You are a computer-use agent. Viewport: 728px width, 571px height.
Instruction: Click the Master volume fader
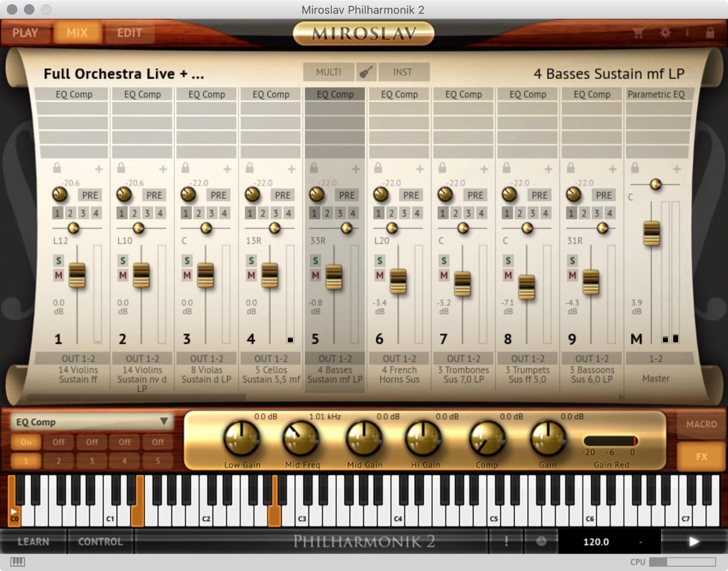[x=651, y=233]
